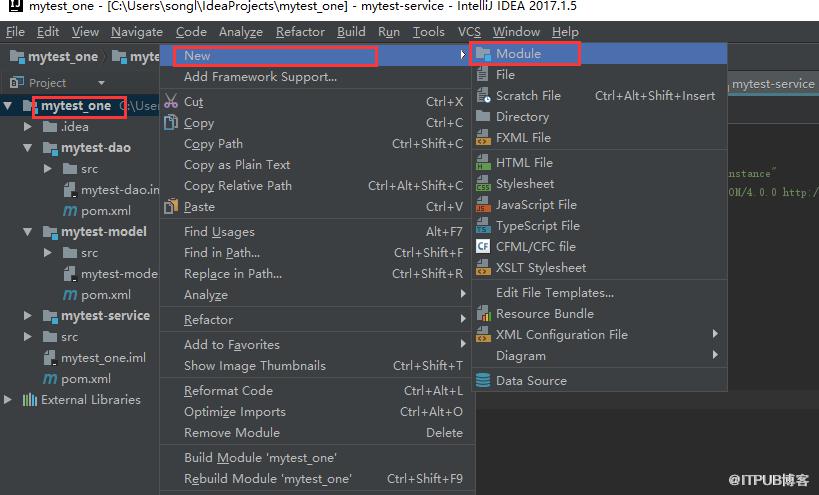This screenshot has width=819, height=495.
Task: Select Rebuild Module 'mytest_one'
Action: click(x=317, y=479)
